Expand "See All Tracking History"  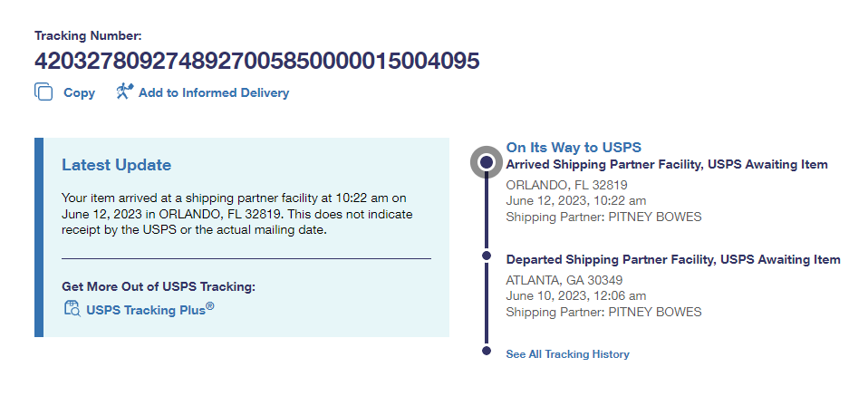click(x=567, y=354)
